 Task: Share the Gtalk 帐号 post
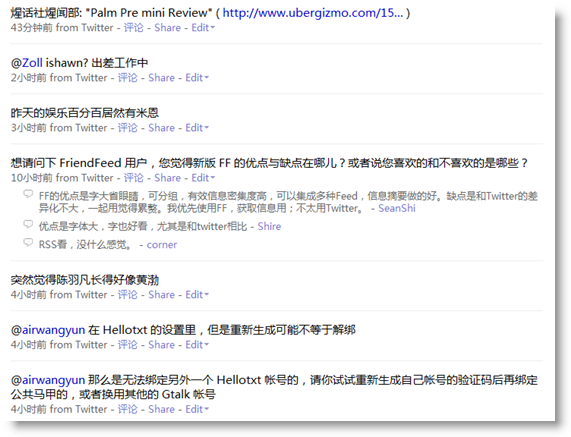pyautogui.click(x=161, y=409)
